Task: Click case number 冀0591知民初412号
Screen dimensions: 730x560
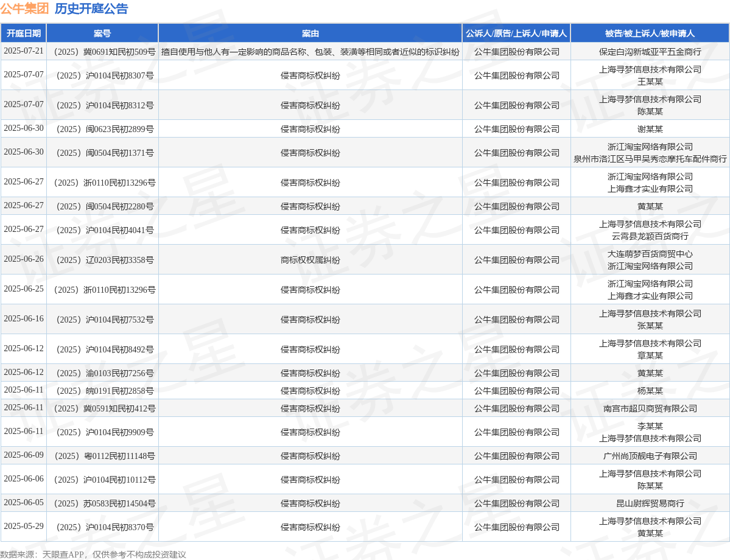Action: click(x=102, y=408)
